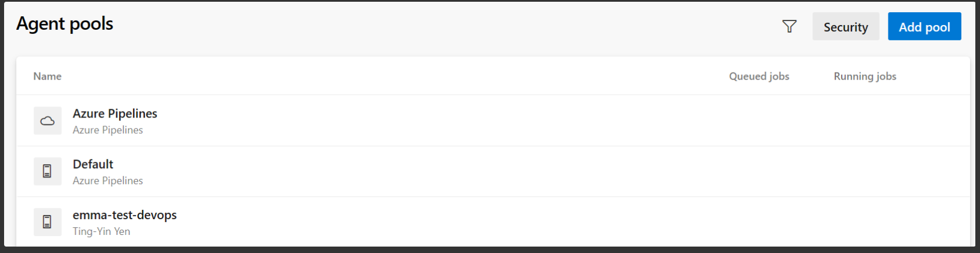Viewport: 980px width, 253px height.
Task: Click the Running jobs column header
Action: (x=864, y=77)
